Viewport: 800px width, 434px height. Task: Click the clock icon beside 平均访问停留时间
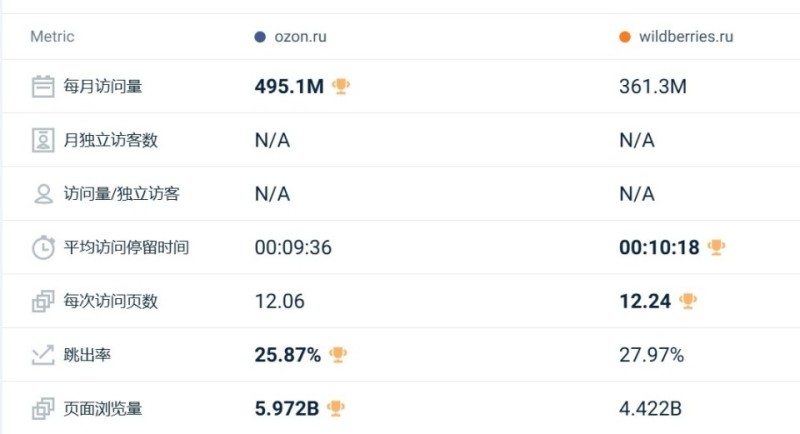43,247
